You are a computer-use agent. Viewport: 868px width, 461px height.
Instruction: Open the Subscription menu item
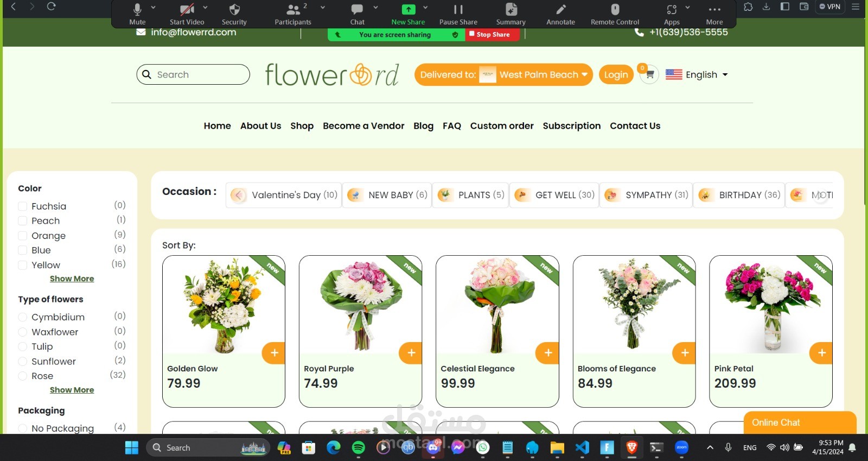pos(572,126)
